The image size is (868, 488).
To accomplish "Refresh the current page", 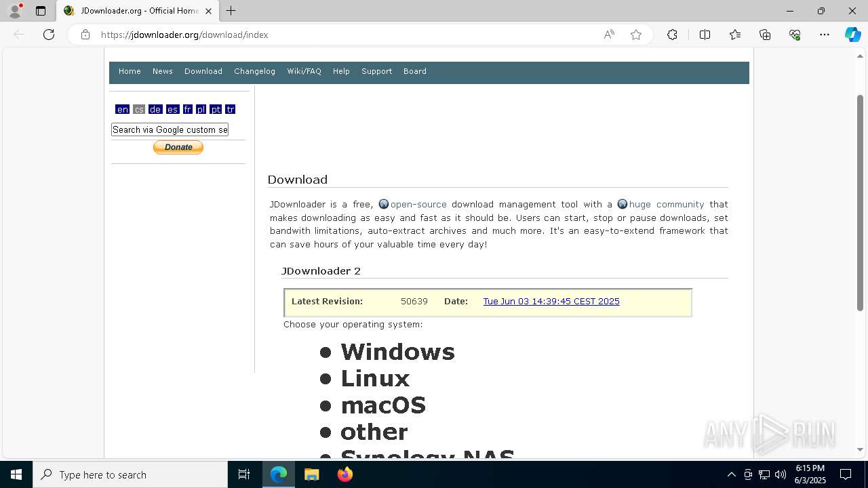I will coord(49,35).
